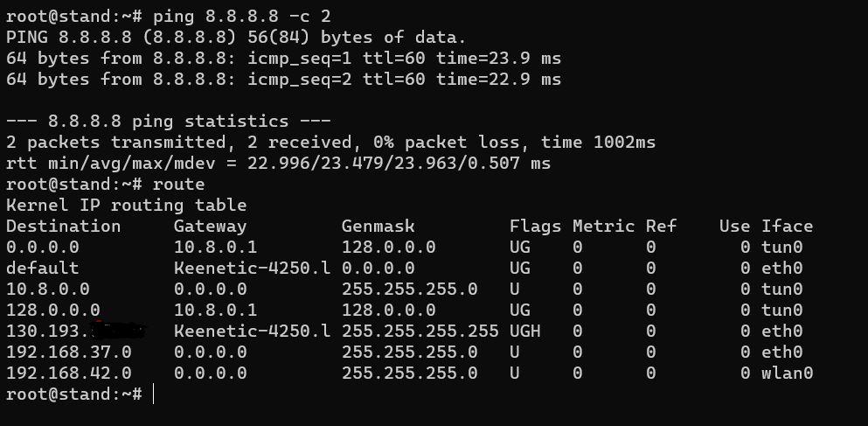Viewport: 868px width, 426px height.
Task: Place cursor at the final shell prompt
Action: (x=153, y=394)
